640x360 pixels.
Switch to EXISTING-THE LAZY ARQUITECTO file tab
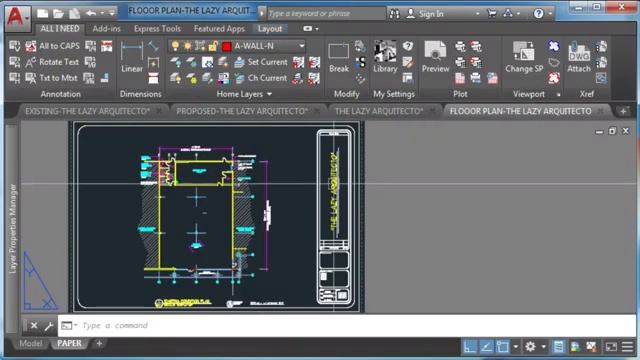pyautogui.click(x=87, y=111)
